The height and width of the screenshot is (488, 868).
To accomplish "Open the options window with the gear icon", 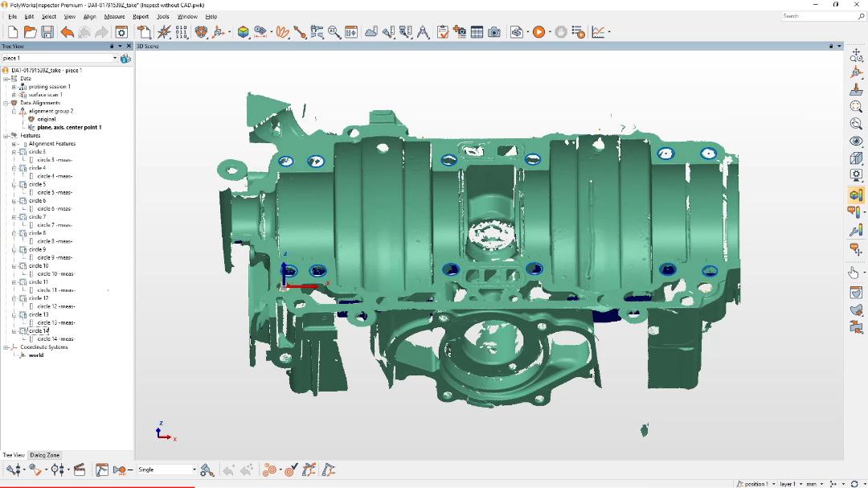I will pyautogui.click(x=121, y=32).
